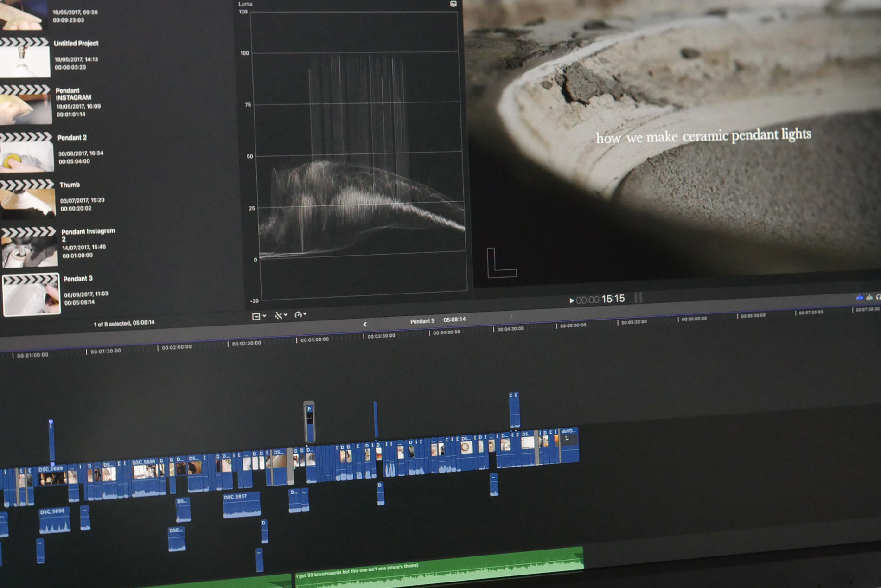
Task: Click the 00:00:15:15 timecode display
Action: (600, 300)
